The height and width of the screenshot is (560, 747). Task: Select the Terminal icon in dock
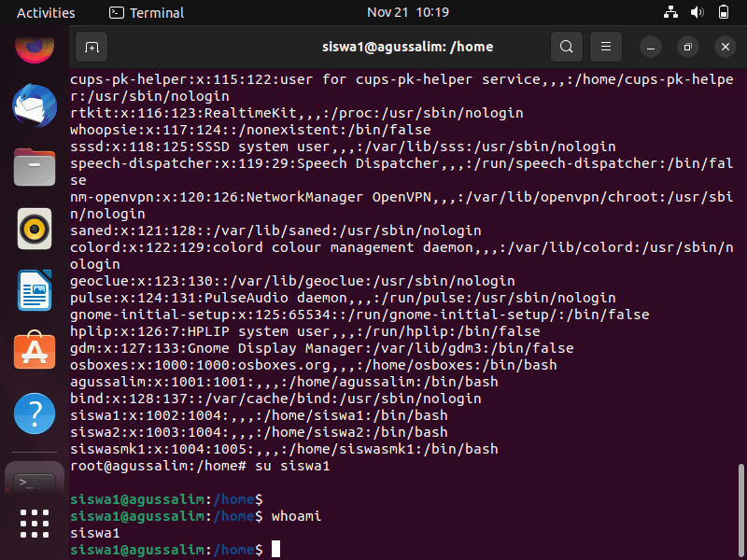click(35, 479)
